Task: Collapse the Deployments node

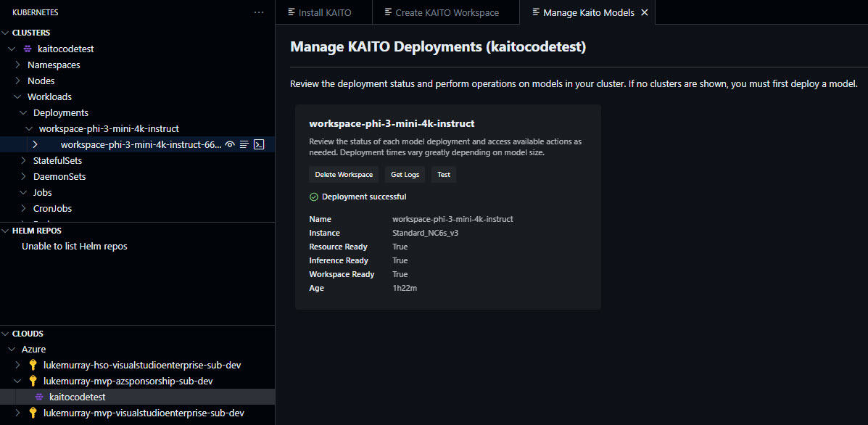Action: click(x=23, y=113)
